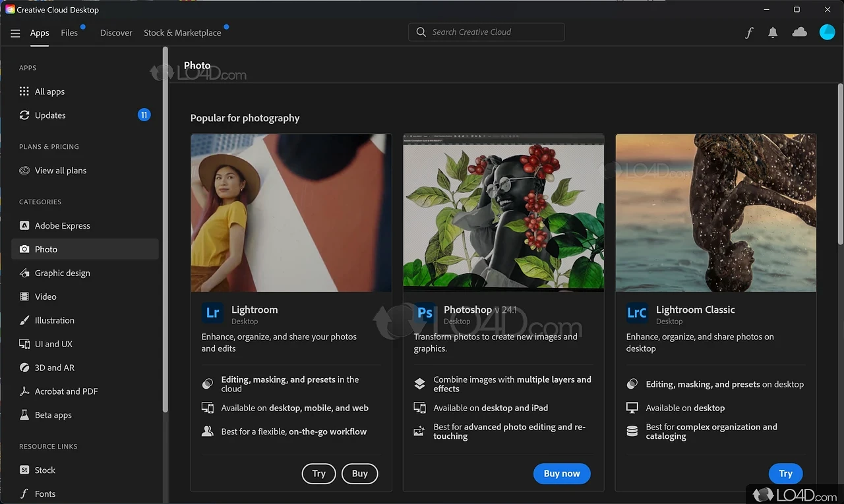The image size is (844, 504).
Task: Select the Graphic design category
Action: [85, 273]
